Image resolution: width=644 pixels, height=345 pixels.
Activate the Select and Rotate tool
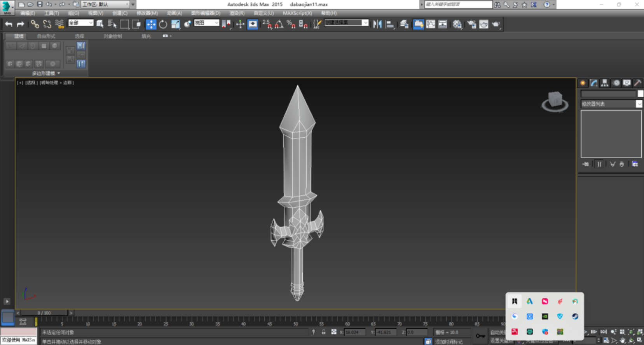pyautogui.click(x=163, y=24)
